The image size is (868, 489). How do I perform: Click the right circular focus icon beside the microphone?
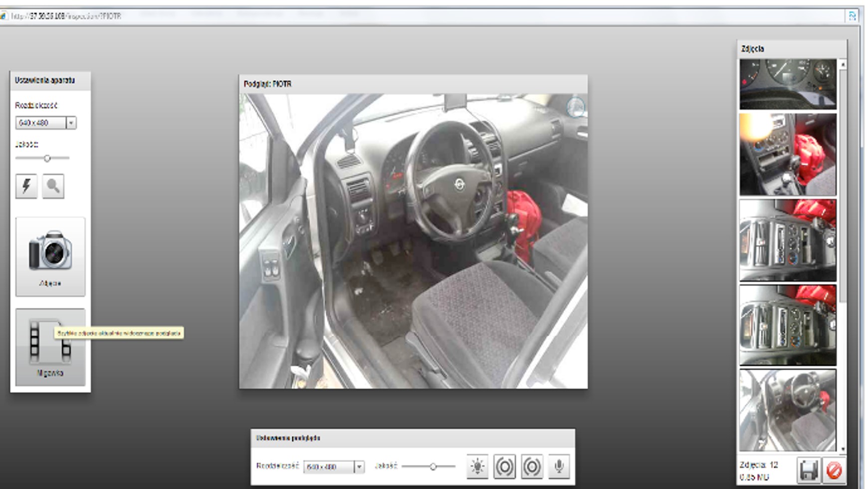tap(532, 467)
